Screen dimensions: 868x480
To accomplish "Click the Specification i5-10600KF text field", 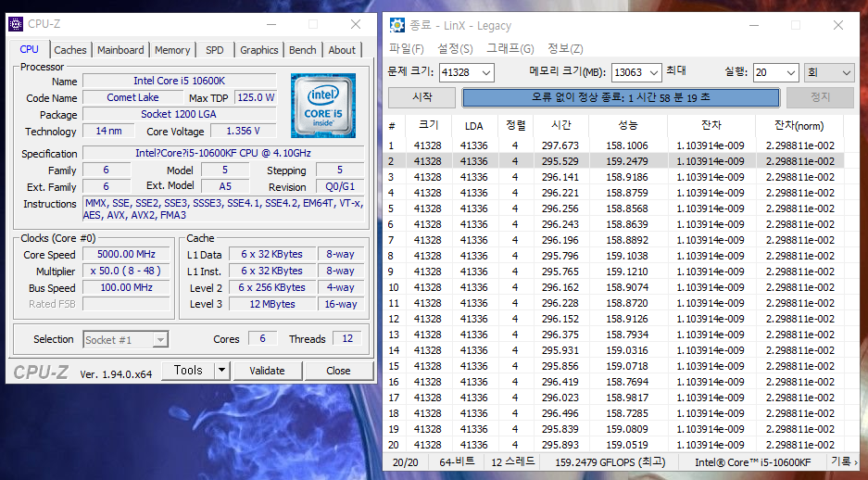I will pos(223,153).
